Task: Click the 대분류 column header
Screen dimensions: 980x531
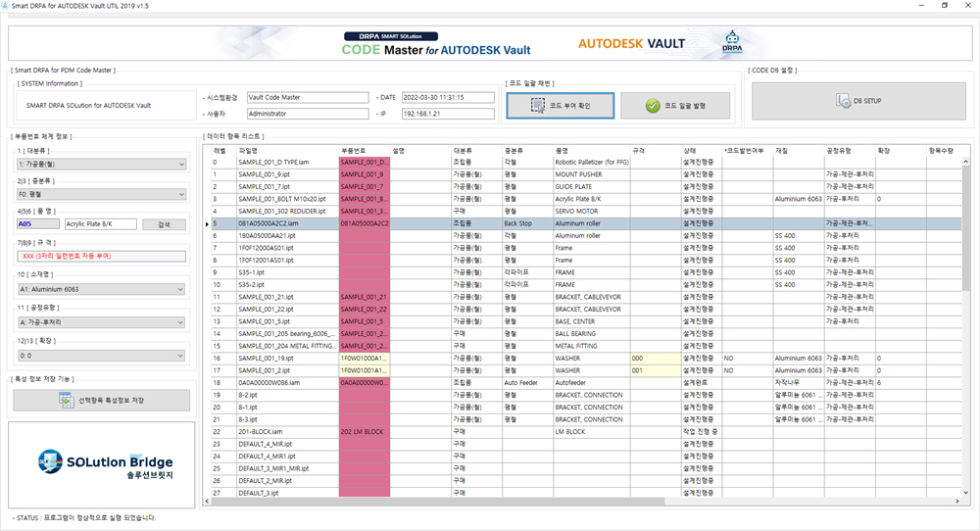Action: point(476,151)
